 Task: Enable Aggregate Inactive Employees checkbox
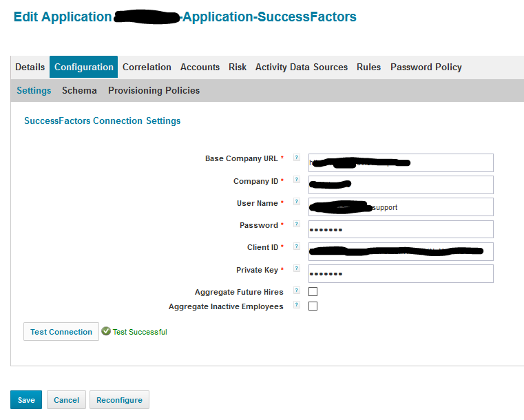pyautogui.click(x=313, y=306)
